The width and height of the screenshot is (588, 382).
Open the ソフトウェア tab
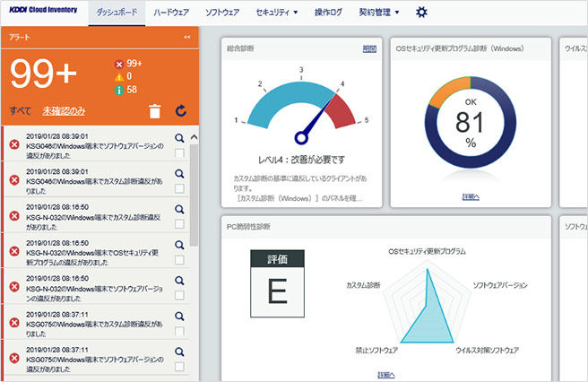[222, 13]
